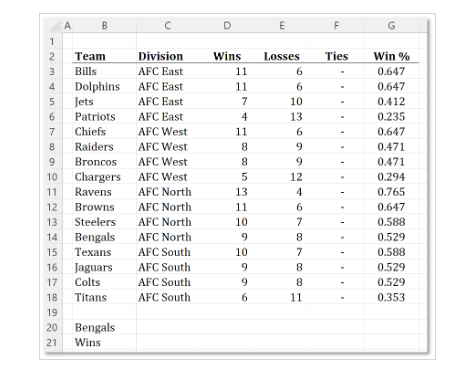
Task: Select row 1 header
Action: tap(52, 41)
